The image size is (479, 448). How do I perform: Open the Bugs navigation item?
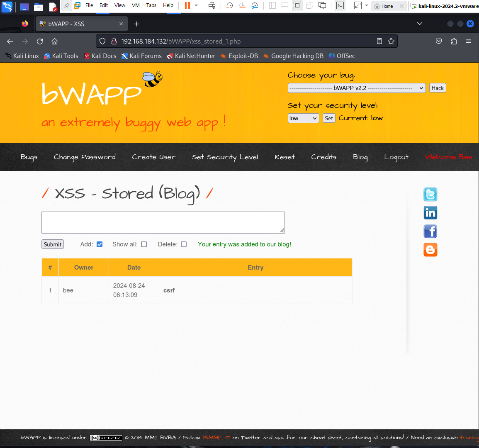click(x=29, y=157)
